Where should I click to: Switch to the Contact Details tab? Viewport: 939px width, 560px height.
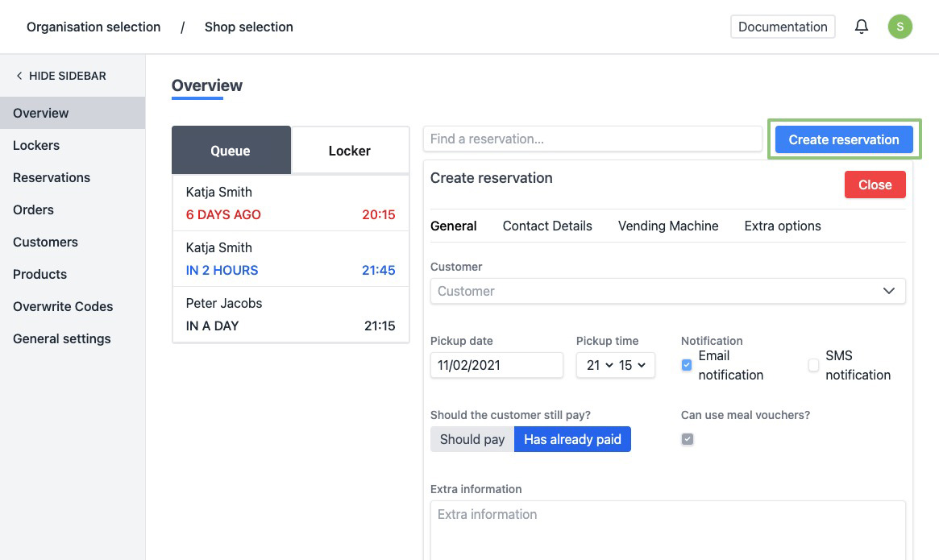547,226
